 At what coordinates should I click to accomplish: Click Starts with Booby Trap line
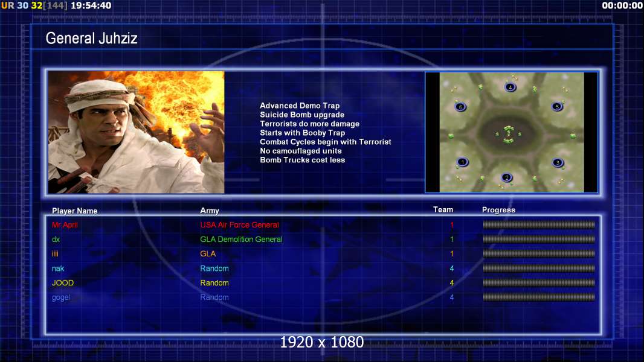pos(302,133)
